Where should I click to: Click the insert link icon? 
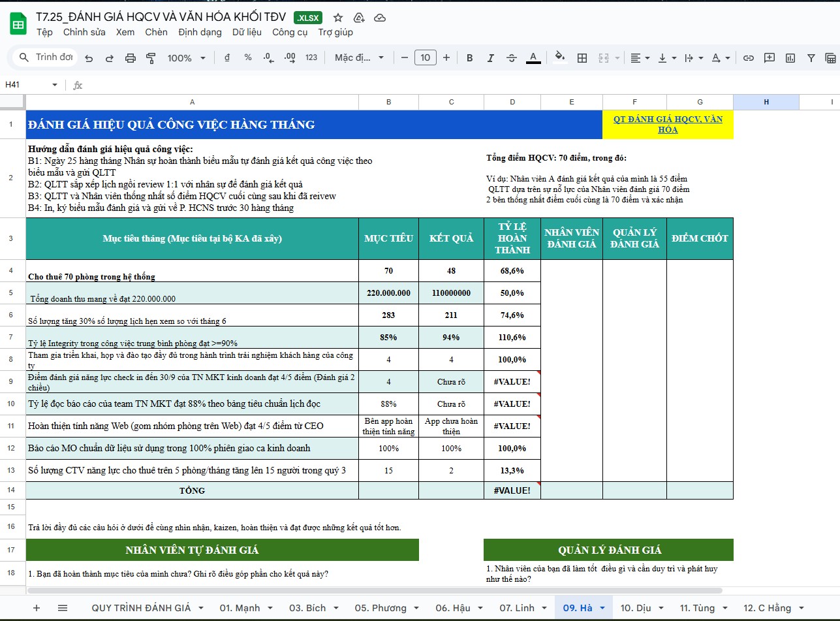point(749,57)
